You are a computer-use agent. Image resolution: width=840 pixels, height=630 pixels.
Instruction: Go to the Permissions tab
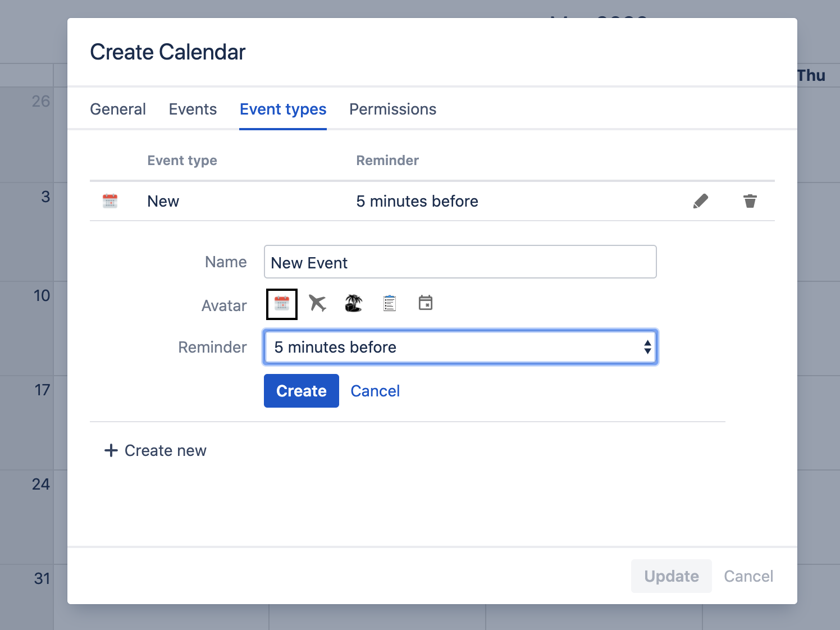392,109
